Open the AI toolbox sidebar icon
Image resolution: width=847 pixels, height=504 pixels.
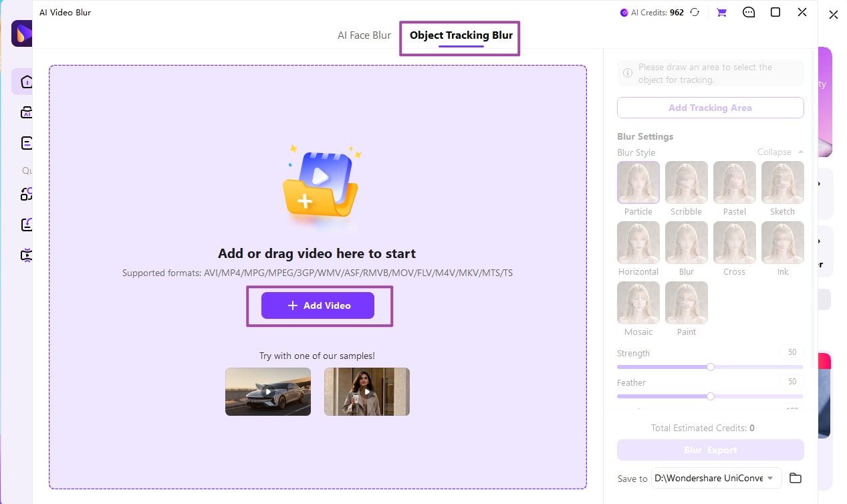coord(26,112)
